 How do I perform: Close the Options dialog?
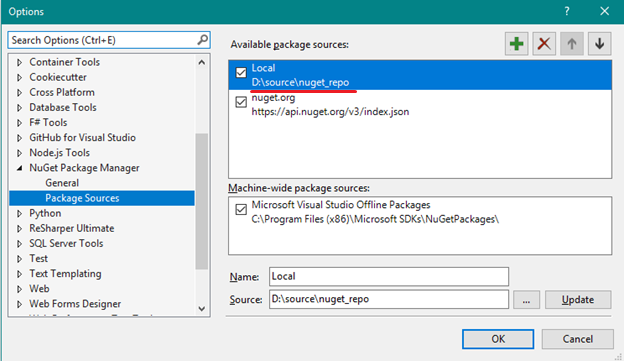604,12
